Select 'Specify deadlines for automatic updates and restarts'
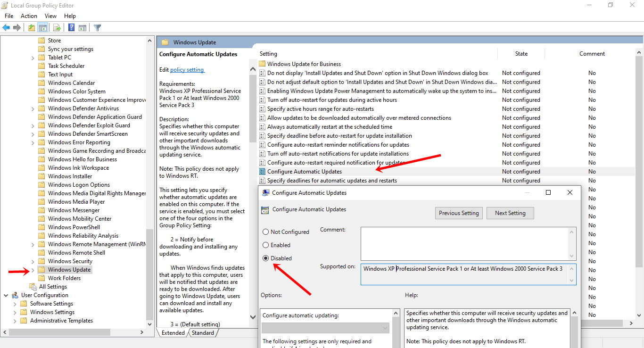The width and height of the screenshot is (644, 348). (x=332, y=181)
